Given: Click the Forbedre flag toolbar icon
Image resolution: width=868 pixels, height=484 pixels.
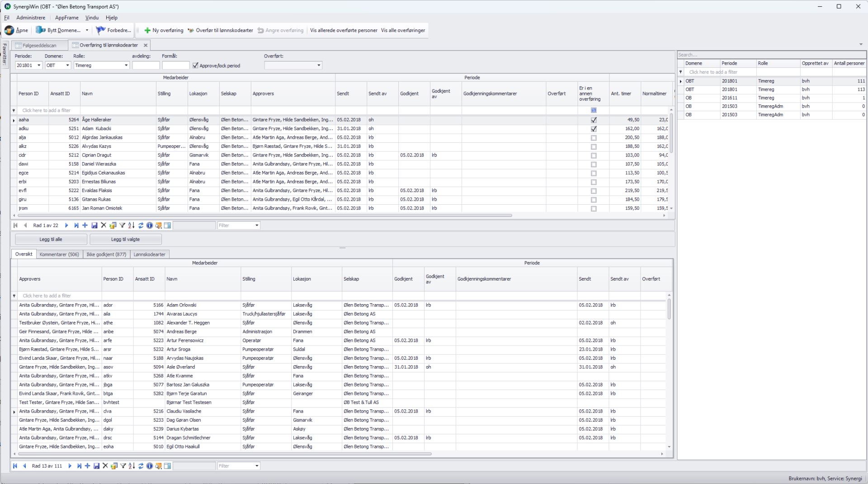Looking at the screenshot, I should [101, 30].
